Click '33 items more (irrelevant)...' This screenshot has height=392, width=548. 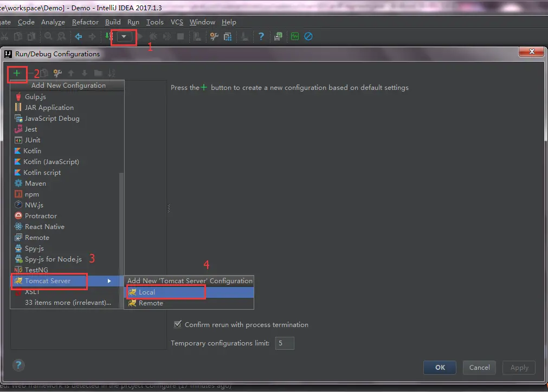click(68, 303)
